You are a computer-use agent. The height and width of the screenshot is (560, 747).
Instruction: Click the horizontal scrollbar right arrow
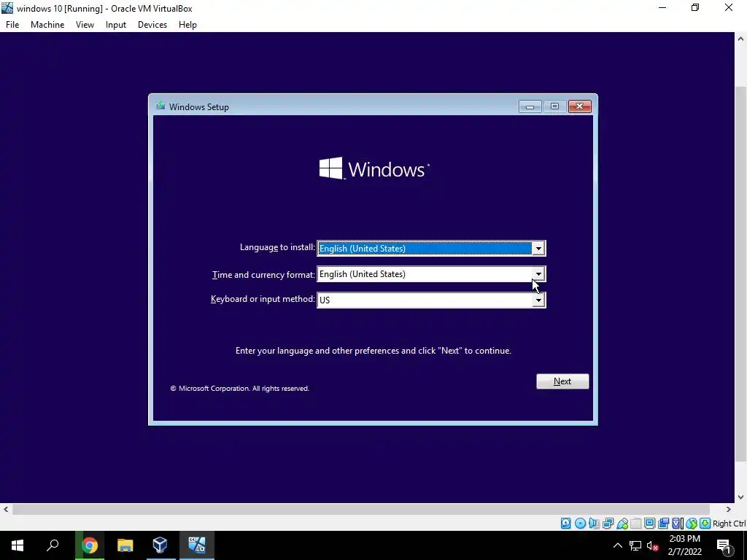[729, 509]
